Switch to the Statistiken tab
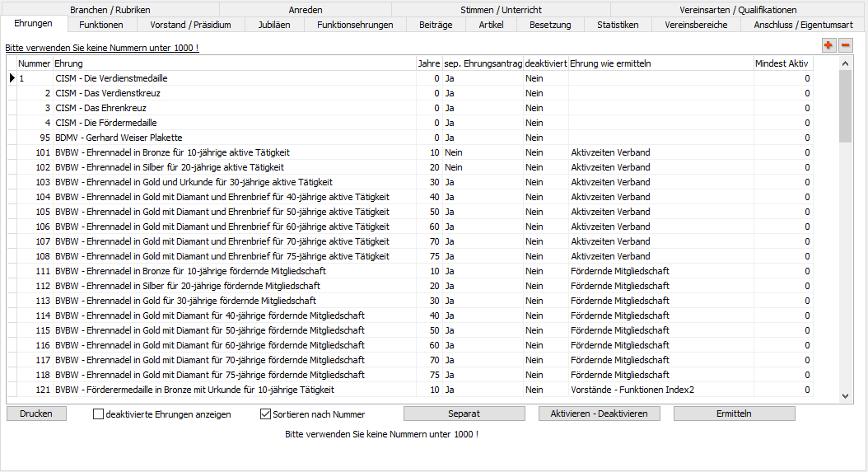 point(618,25)
